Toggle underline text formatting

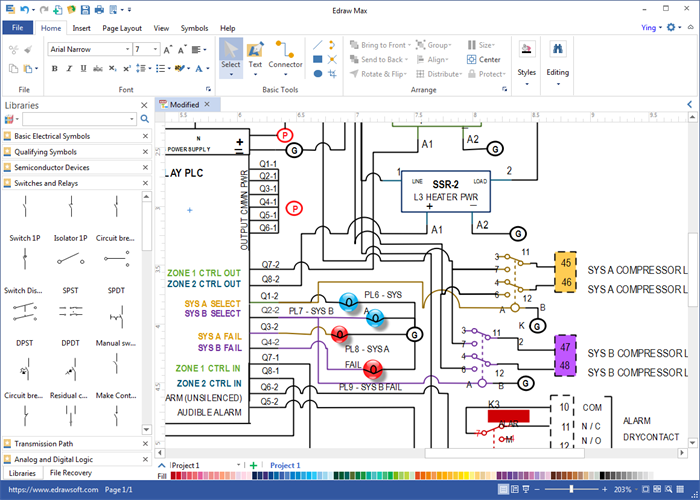point(83,69)
